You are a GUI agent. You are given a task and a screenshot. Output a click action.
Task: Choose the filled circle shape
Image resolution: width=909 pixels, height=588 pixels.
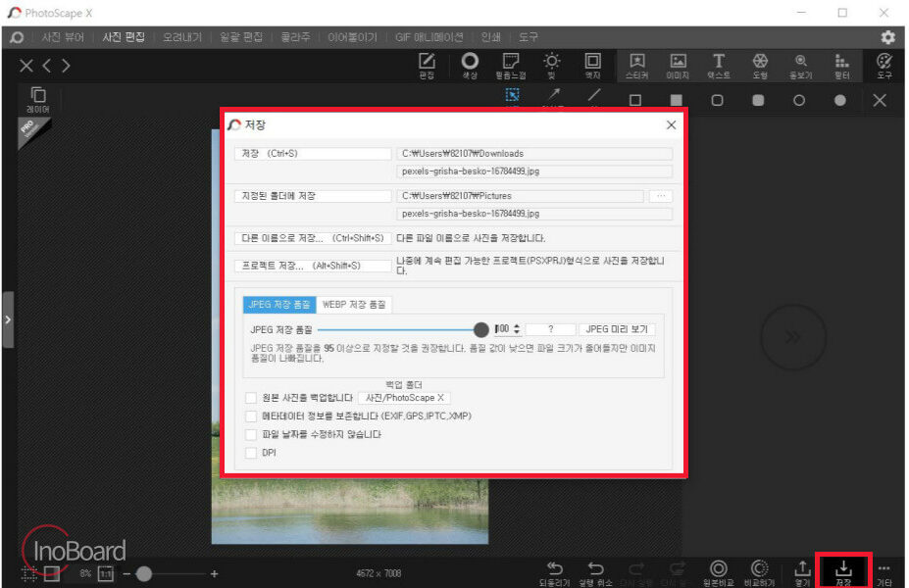pos(839,100)
